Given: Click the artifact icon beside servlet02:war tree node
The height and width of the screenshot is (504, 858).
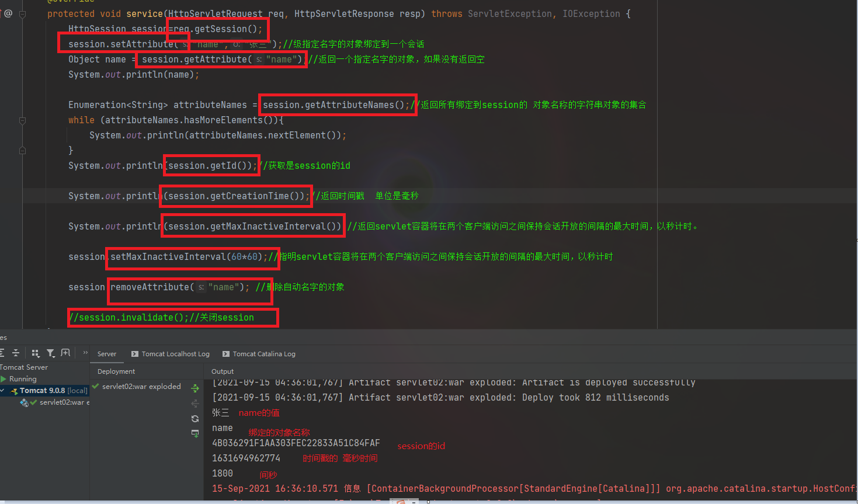Looking at the screenshot, I should [x=24, y=402].
